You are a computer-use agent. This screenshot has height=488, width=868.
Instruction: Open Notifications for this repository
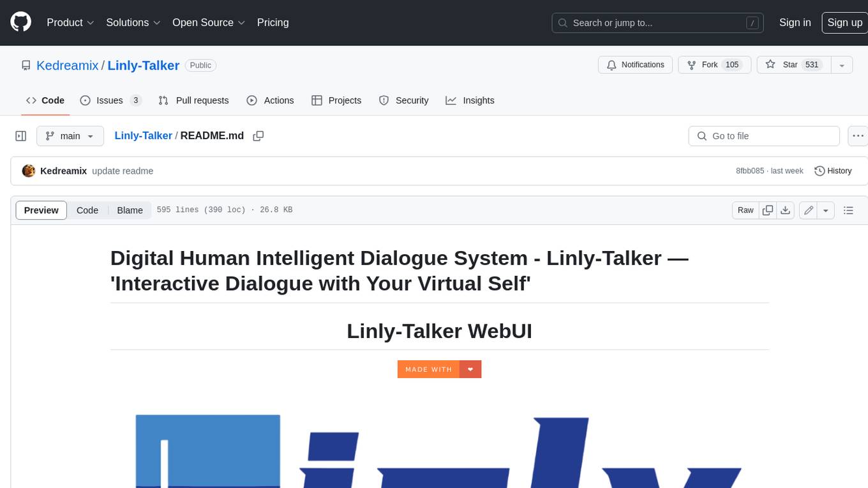pyautogui.click(x=635, y=65)
